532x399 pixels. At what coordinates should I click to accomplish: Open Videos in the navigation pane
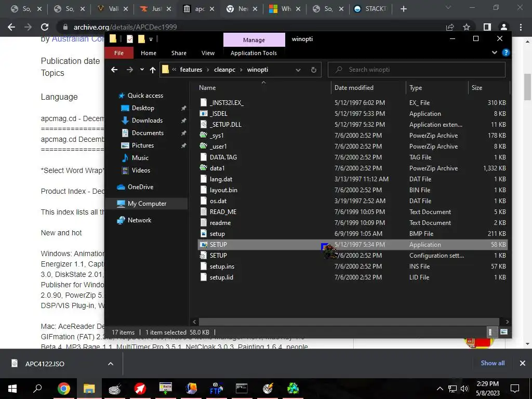coord(141,170)
